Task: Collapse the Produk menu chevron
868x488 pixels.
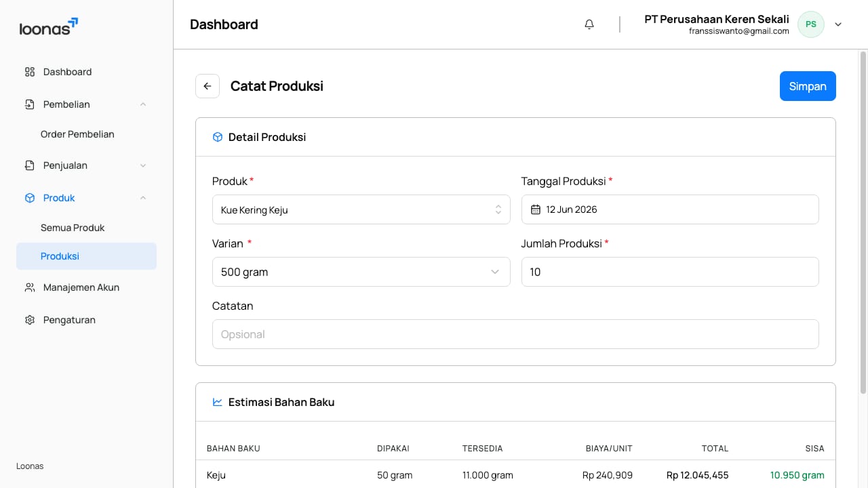Action: tap(143, 198)
